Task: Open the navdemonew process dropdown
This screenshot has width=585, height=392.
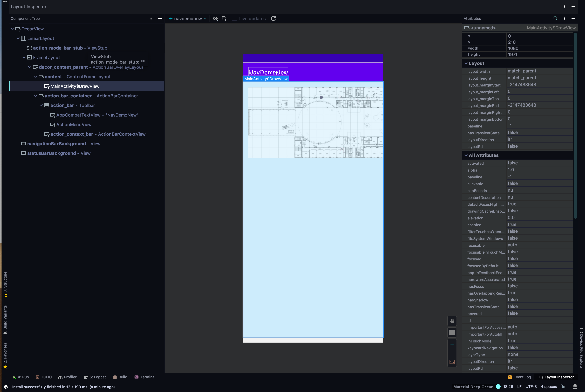Action: point(188,18)
